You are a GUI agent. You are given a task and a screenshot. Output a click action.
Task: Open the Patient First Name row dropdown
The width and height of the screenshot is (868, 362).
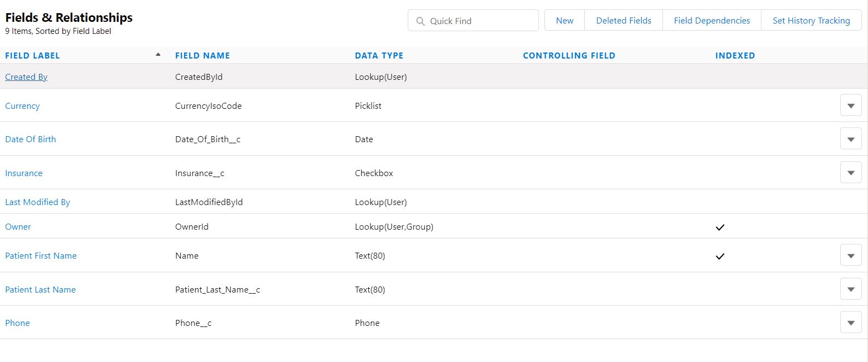(x=851, y=255)
